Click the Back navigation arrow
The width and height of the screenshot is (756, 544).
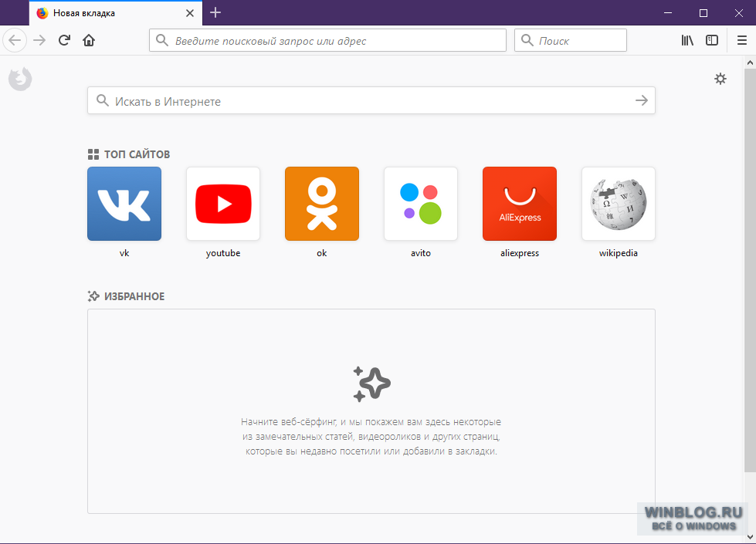15,40
